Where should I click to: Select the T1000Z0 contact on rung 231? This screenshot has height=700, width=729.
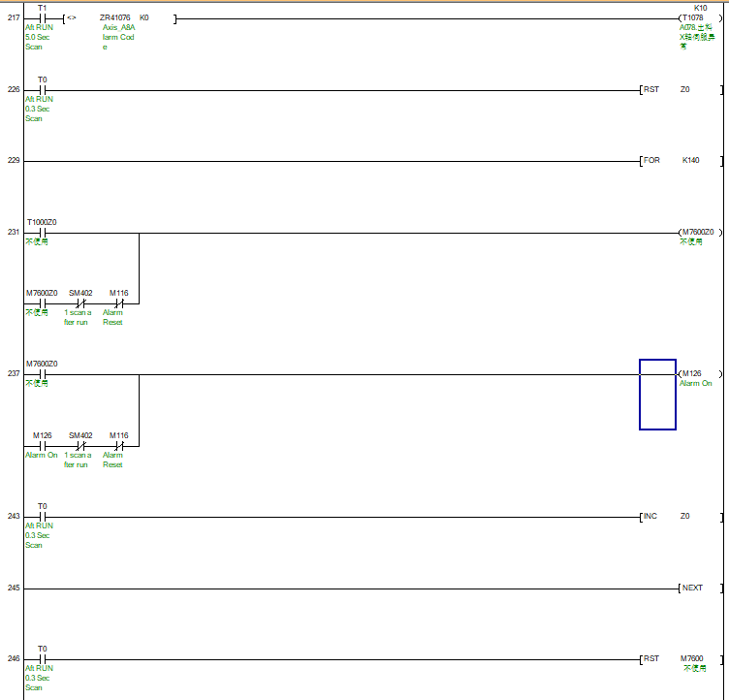pos(42,233)
